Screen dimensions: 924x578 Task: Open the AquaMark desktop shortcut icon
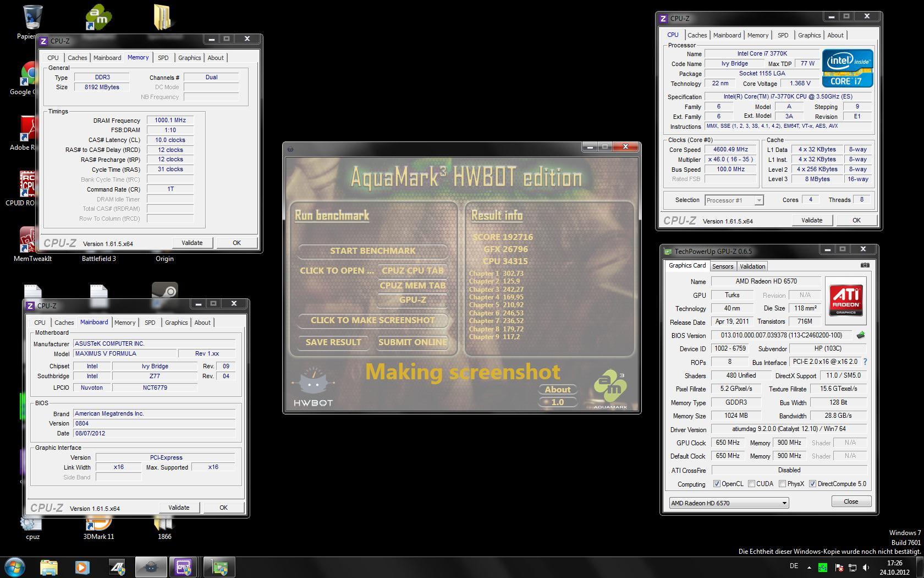[99, 18]
